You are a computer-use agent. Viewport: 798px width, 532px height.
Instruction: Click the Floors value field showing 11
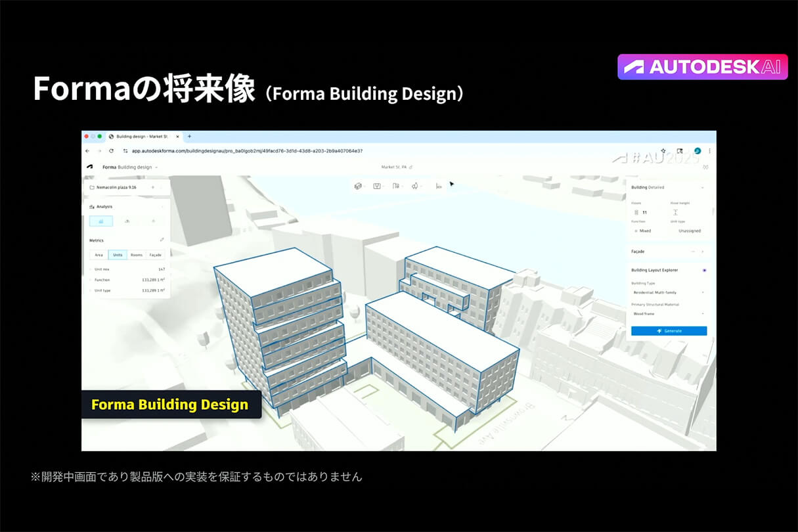pyautogui.click(x=644, y=213)
